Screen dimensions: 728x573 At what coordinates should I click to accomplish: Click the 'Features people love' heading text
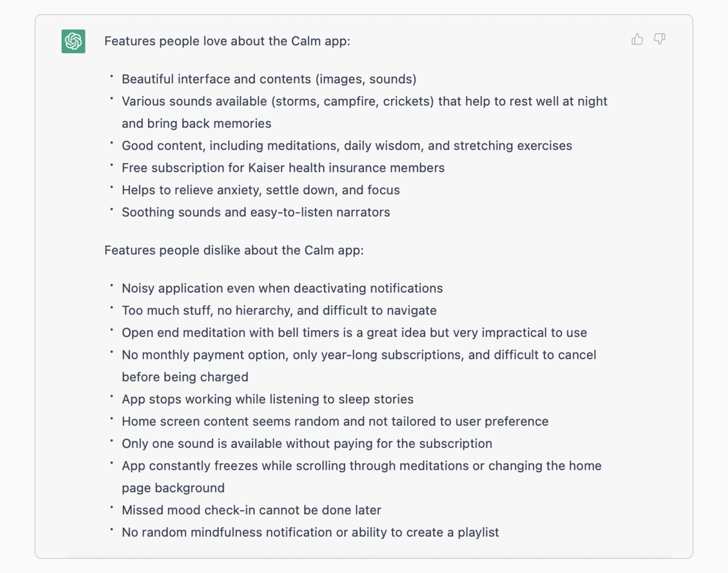click(x=227, y=41)
